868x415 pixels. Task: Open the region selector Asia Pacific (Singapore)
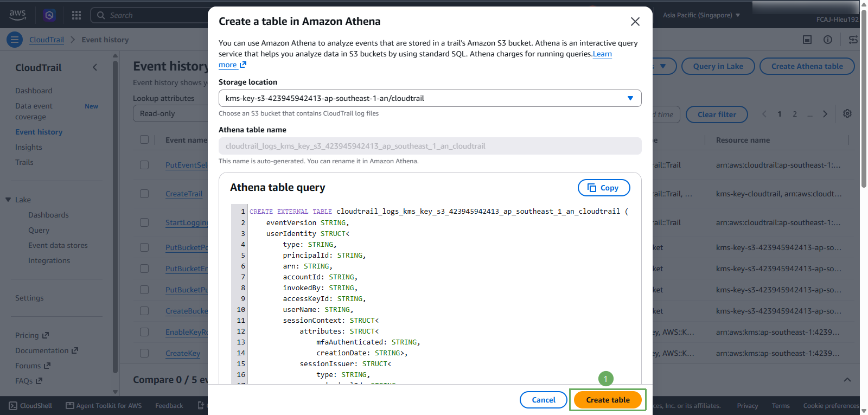click(701, 15)
